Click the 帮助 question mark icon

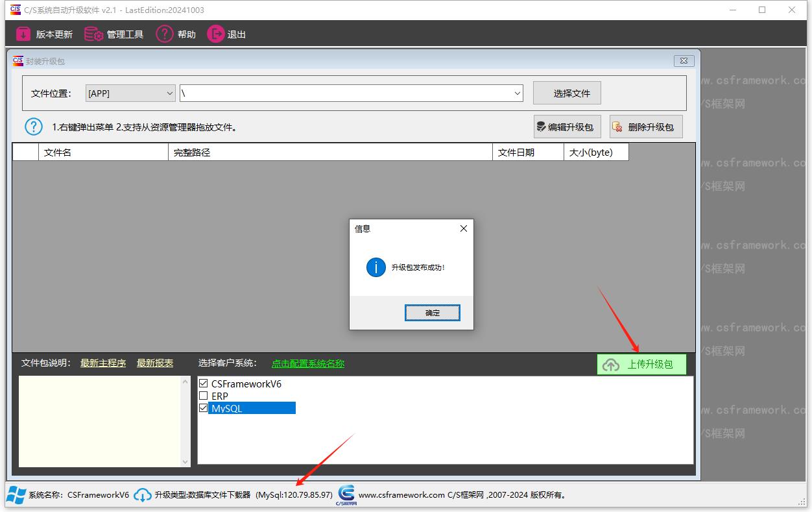[x=165, y=34]
